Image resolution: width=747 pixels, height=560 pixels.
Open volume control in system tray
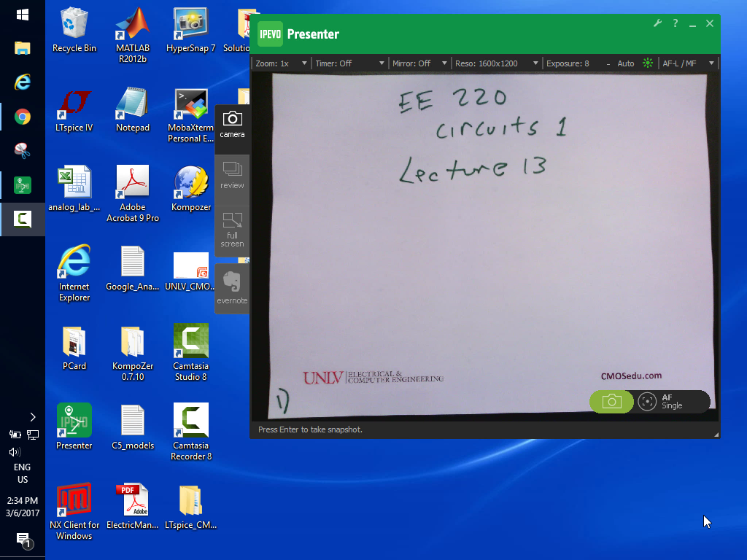coord(15,452)
